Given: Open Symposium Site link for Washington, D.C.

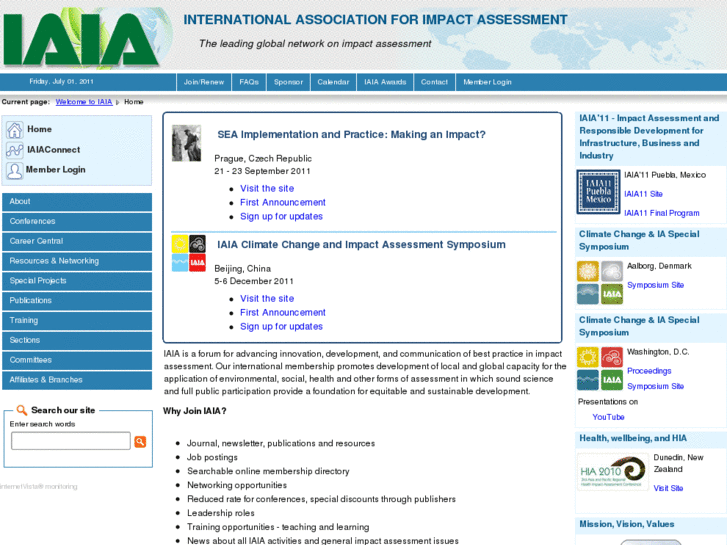Looking at the screenshot, I should [655, 386].
